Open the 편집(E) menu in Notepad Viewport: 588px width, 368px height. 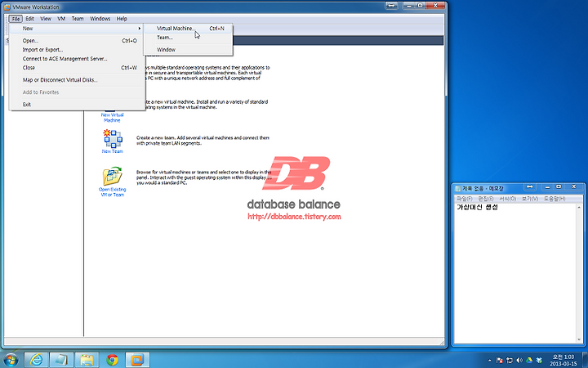point(486,199)
